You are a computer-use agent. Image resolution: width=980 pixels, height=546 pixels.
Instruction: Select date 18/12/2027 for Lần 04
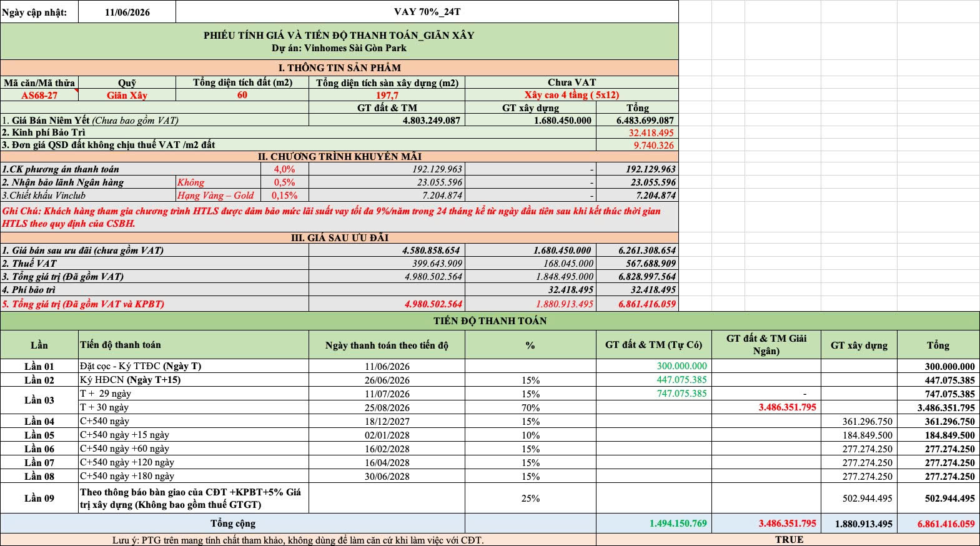coord(387,422)
